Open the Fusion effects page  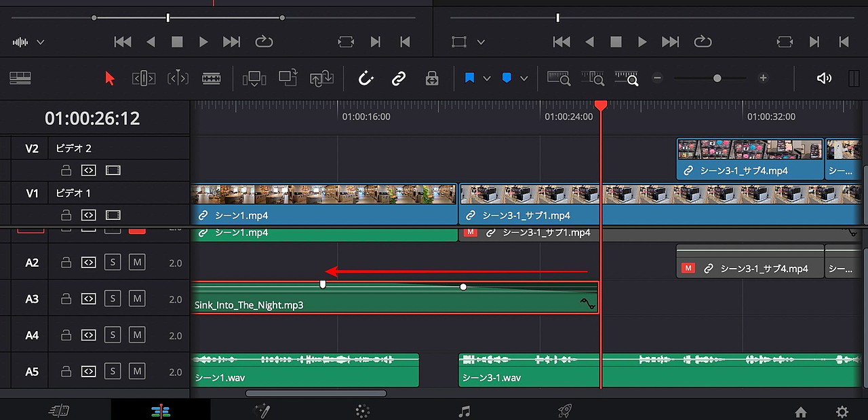pyautogui.click(x=263, y=411)
